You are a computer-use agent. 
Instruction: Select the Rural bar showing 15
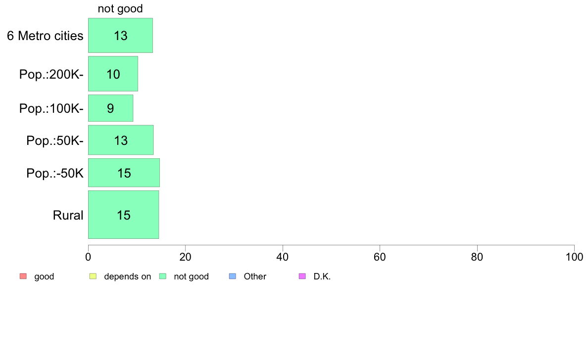123,215
